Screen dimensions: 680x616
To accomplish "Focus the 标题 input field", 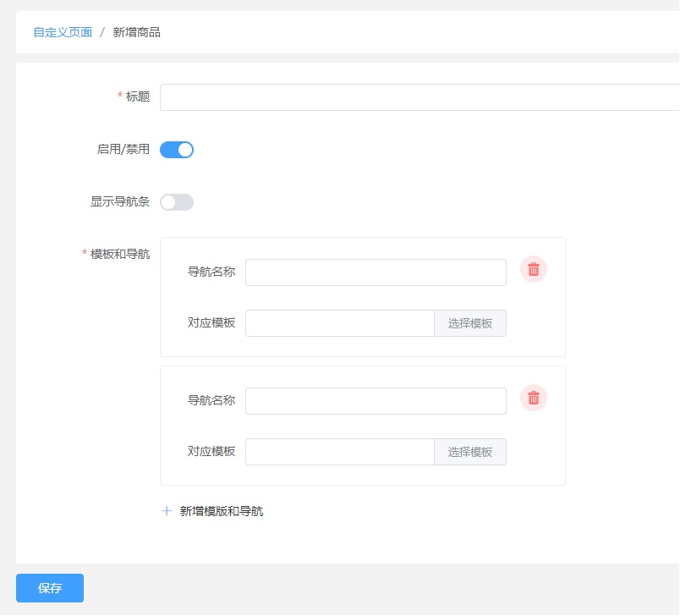I will (420, 97).
